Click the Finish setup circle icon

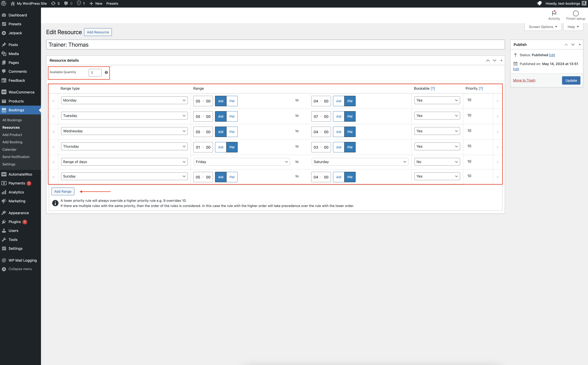point(576,14)
